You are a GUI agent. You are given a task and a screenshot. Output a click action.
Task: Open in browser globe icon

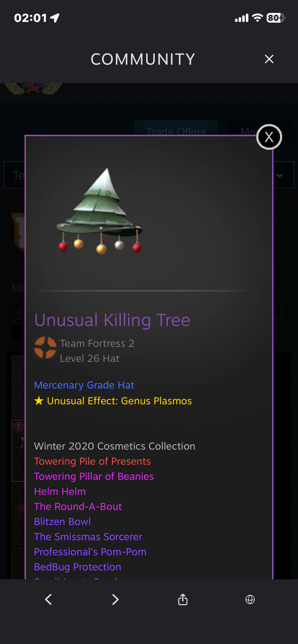click(250, 599)
